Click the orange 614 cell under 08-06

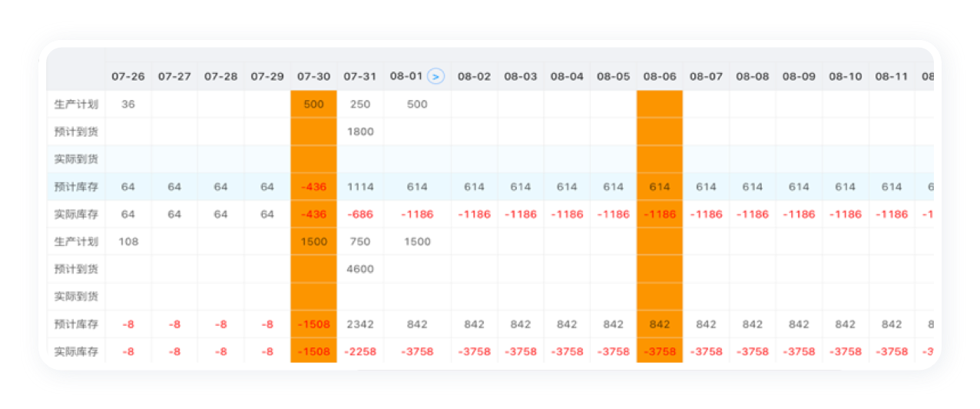coord(660,187)
